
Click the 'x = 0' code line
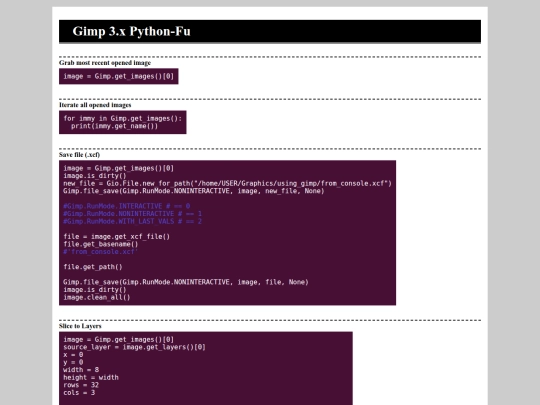tap(73, 354)
